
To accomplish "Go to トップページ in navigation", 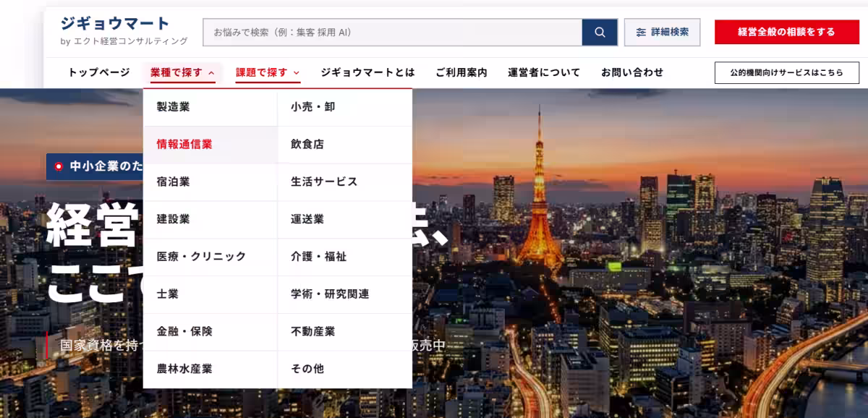I will pyautogui.click(x=99, y=72).
